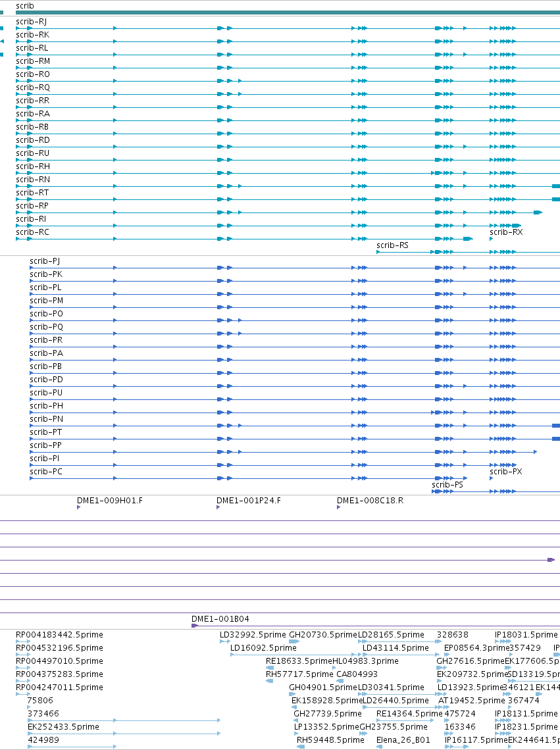560x750 pixels.
Task: Open transcript scrib-RO label
Action: click(32, 74)
